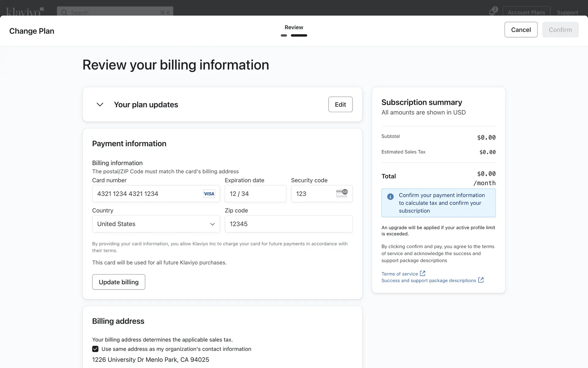Uncheck 'Use same address' checkbox

tap(95, 349)
